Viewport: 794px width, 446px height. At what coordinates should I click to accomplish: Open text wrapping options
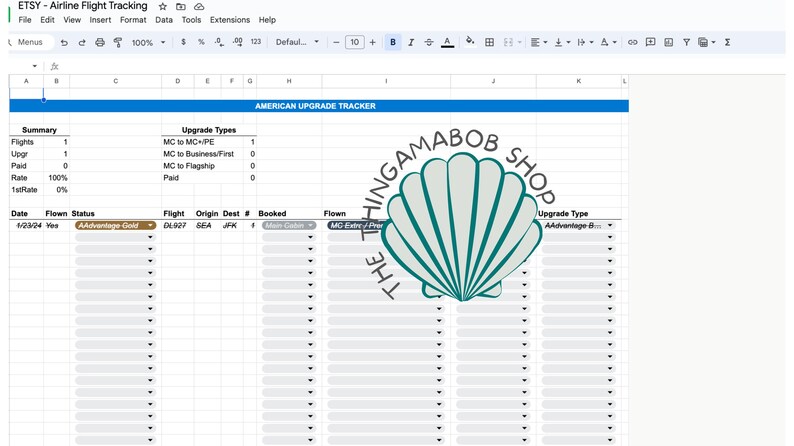click(585, 43)
